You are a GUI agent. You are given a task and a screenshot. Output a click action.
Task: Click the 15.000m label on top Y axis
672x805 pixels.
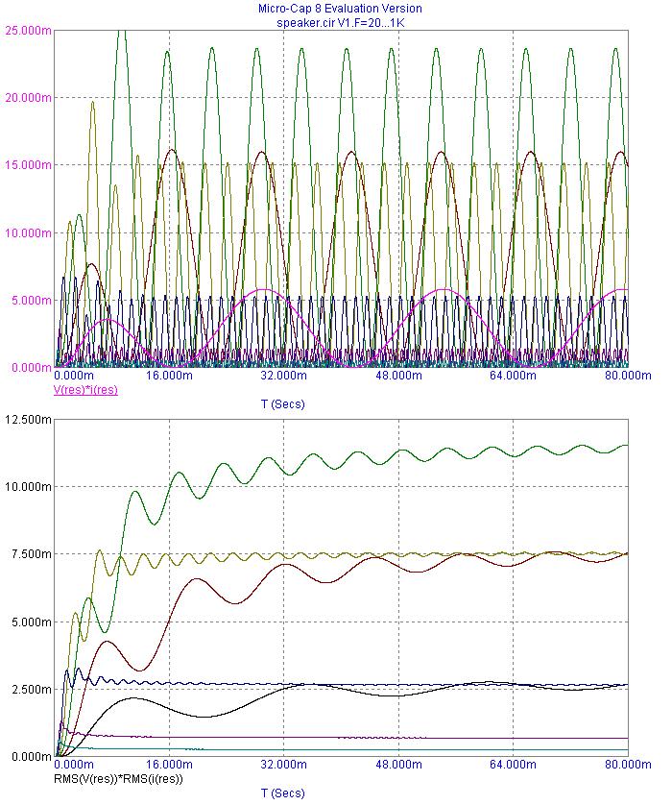(x=28, y=165)
